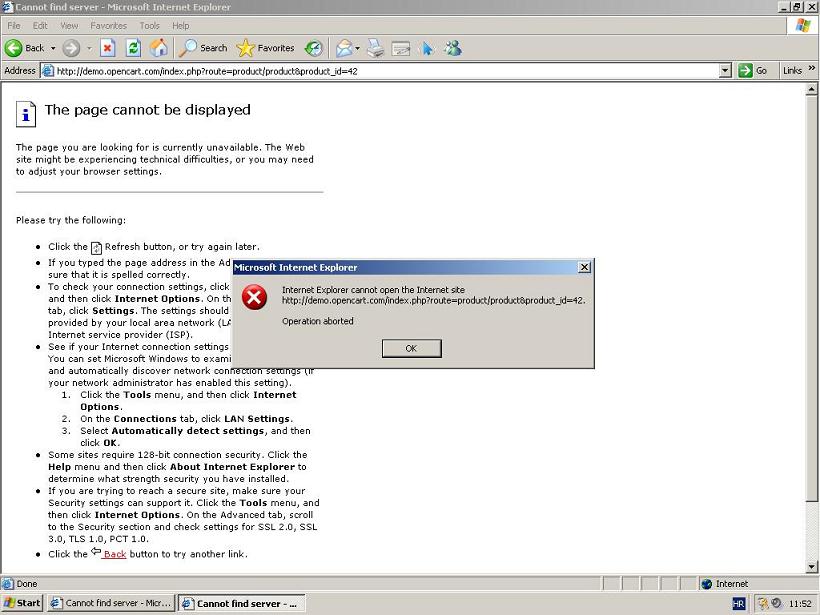
Task: Click the toolbar Refresh icon
Action: [134, 48]
